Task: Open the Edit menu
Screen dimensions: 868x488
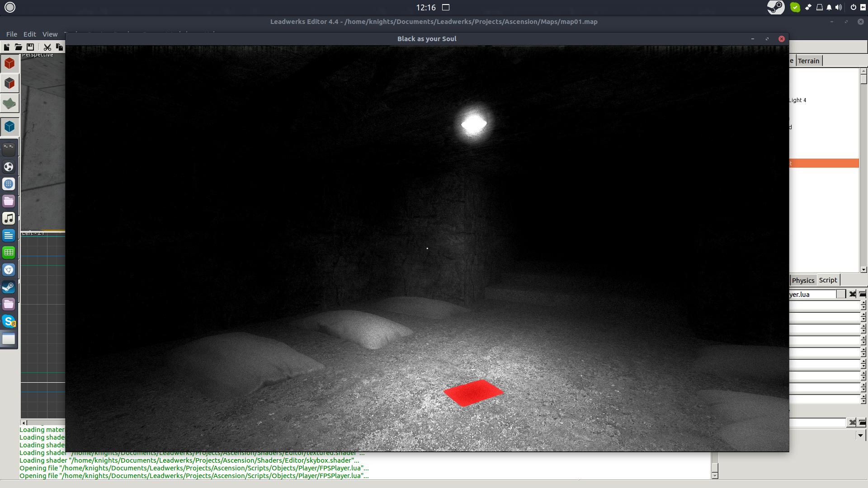Action: pyautogui.click(x=29, y=34)
